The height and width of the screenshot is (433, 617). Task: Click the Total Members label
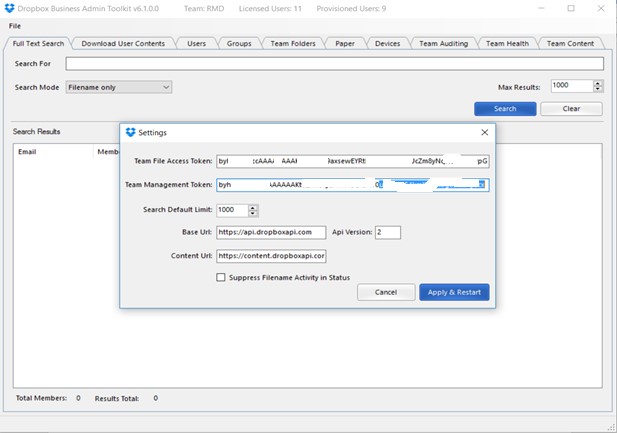41,398
